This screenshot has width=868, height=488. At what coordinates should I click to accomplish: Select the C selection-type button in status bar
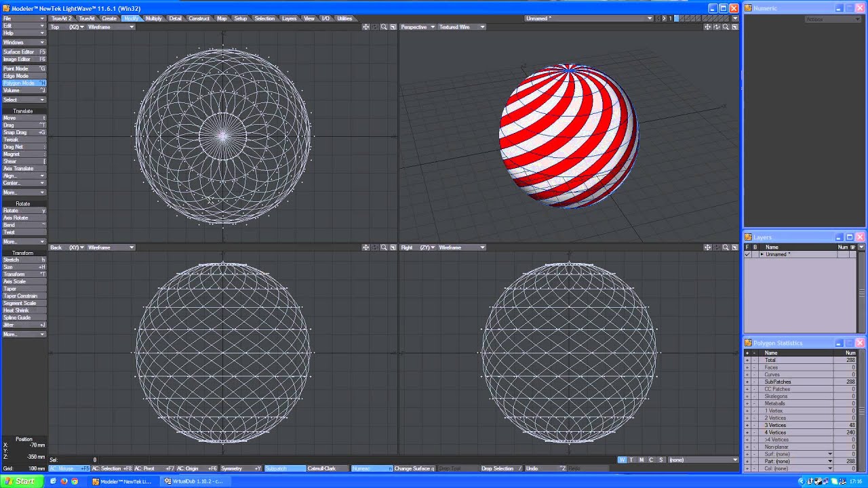point(651,460)
